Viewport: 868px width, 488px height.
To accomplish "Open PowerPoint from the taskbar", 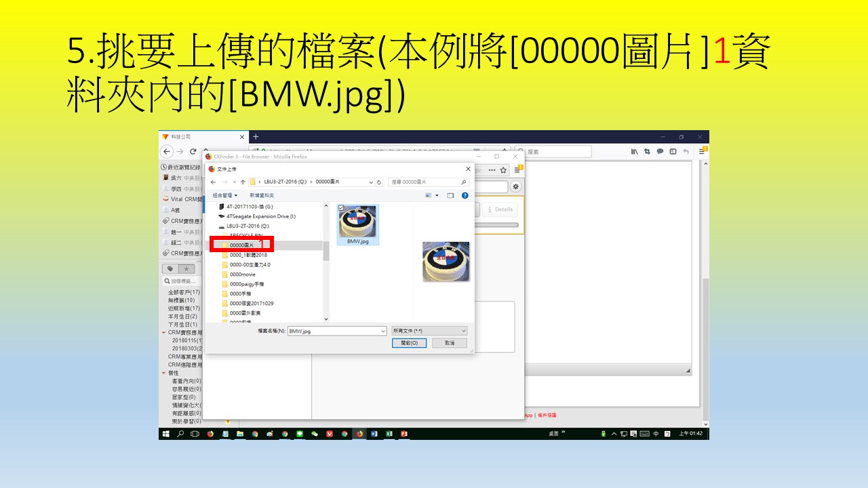I will pyautogui.click(x=404, y=434).
